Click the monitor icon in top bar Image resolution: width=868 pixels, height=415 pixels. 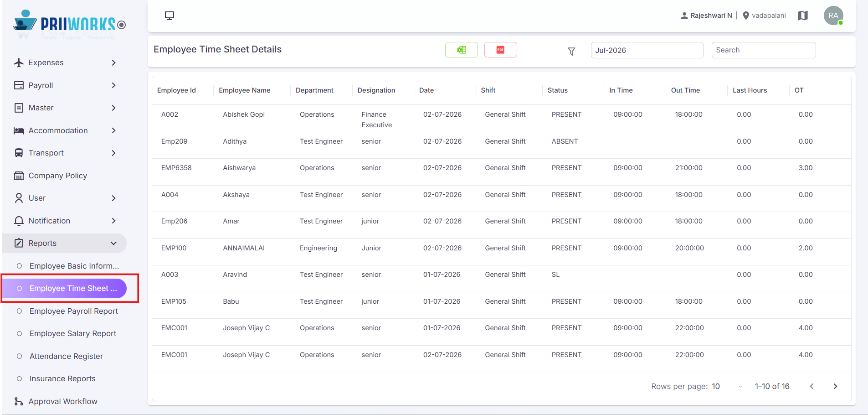click(x=169, y=16)
